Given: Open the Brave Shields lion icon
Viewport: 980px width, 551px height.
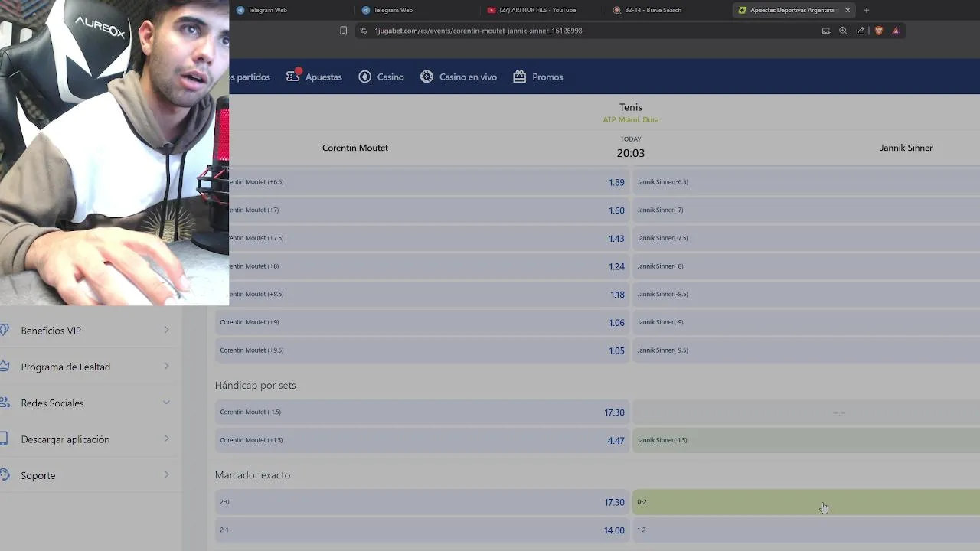Looking at the screenshot, I should click(878, 31).
